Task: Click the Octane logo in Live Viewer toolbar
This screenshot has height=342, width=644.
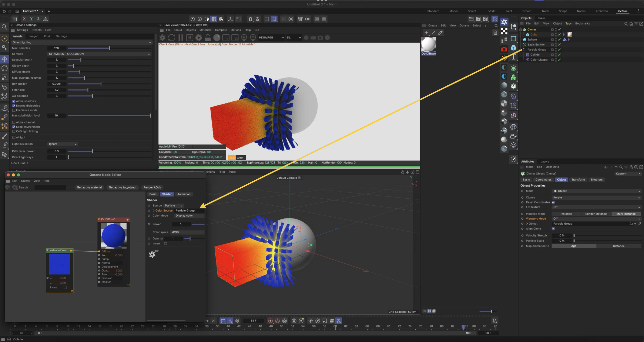Action: (x=162, y=38)
